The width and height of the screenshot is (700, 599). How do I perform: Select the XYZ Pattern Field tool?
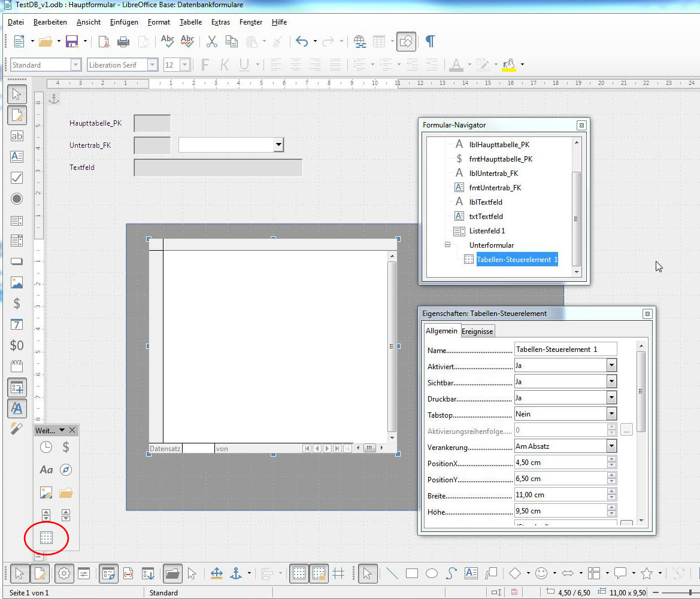(17, 366)
